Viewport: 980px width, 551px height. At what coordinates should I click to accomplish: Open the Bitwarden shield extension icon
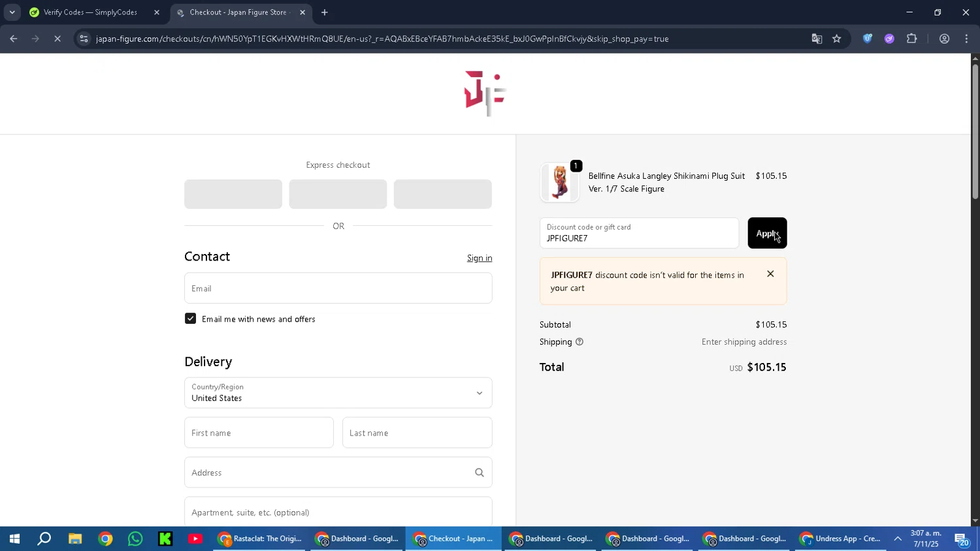click(868, 39)
